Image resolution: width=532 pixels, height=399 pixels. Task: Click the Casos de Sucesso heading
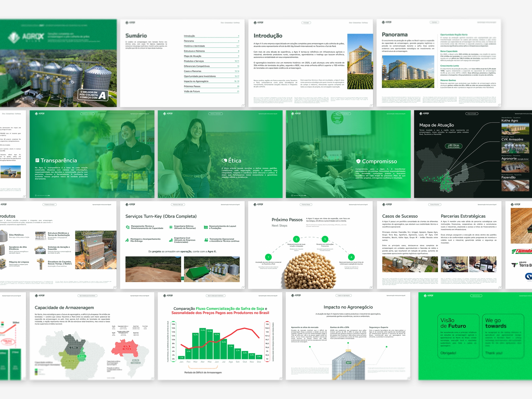(x=400, y=216)
